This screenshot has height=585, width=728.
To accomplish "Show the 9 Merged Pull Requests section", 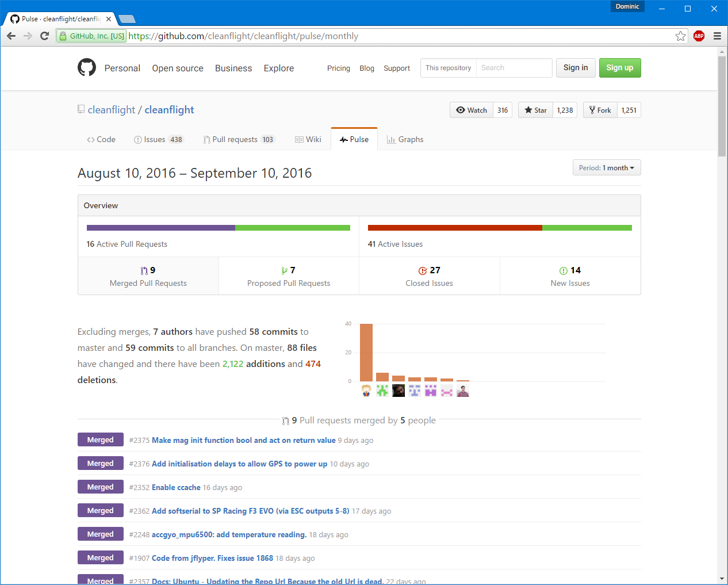I will pos(148,276).
